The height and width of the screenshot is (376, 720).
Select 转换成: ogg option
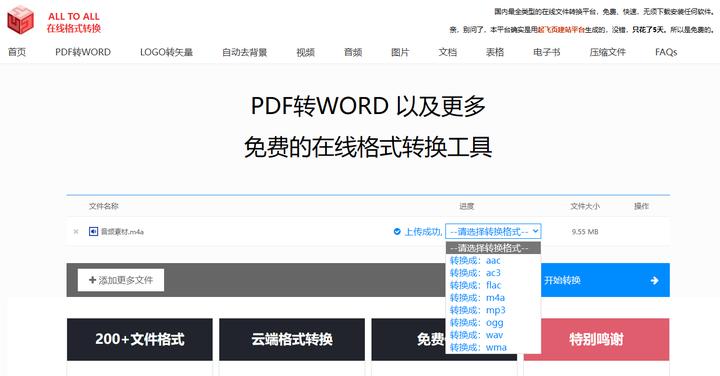[493, 322]
